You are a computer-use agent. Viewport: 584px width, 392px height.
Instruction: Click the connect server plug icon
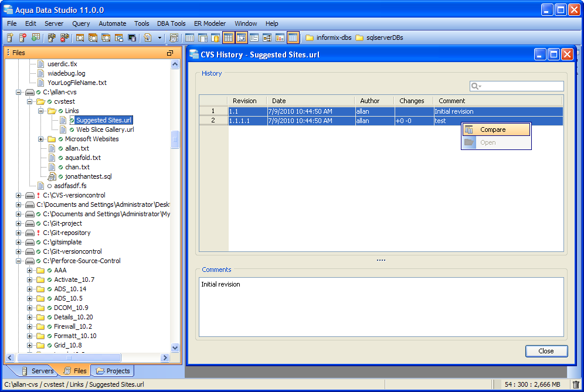click(52, 38)
